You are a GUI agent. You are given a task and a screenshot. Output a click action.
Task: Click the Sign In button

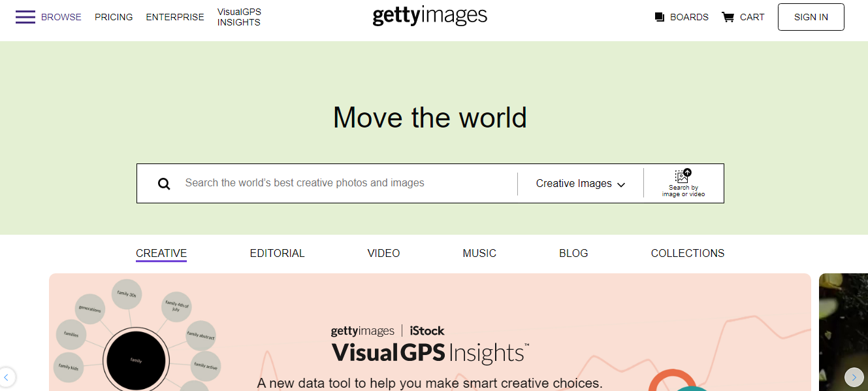(811, 17)
